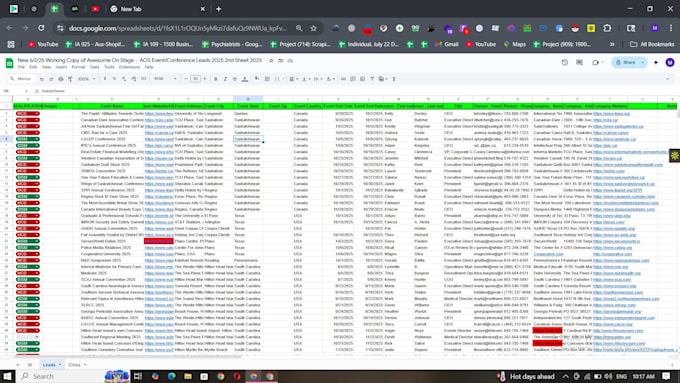The width and height of the screenshot is (680, 383).
Task: Open qualification chip for CALEP Conference 2025
Action: click(27, 139)
